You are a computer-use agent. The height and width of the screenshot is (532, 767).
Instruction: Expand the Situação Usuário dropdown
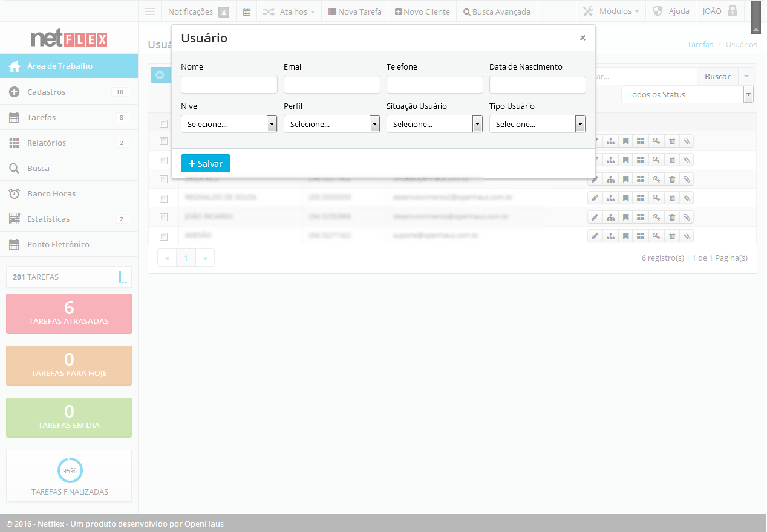tap(434, 124)
